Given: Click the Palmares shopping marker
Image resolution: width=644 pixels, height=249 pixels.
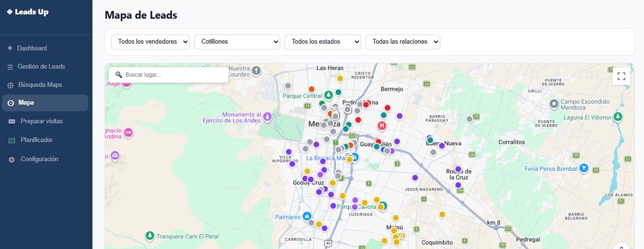Looking at the screenshot, I should [307, 216].
